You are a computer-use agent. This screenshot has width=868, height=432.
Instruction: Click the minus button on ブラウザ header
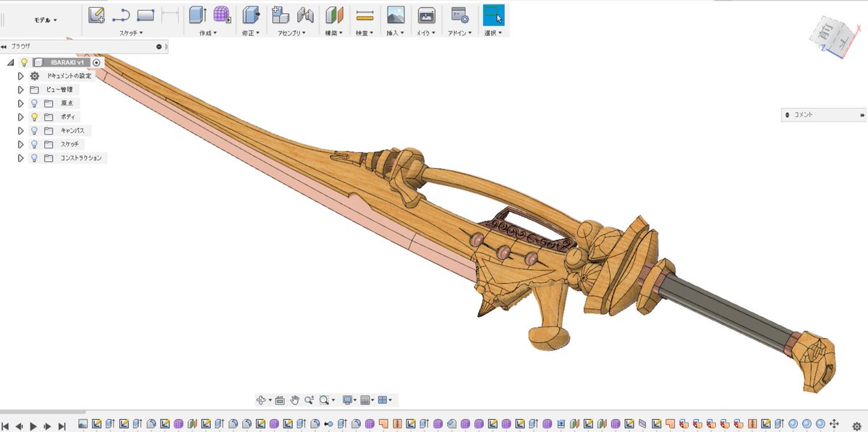pyautogui.click(x=159, y=46)
